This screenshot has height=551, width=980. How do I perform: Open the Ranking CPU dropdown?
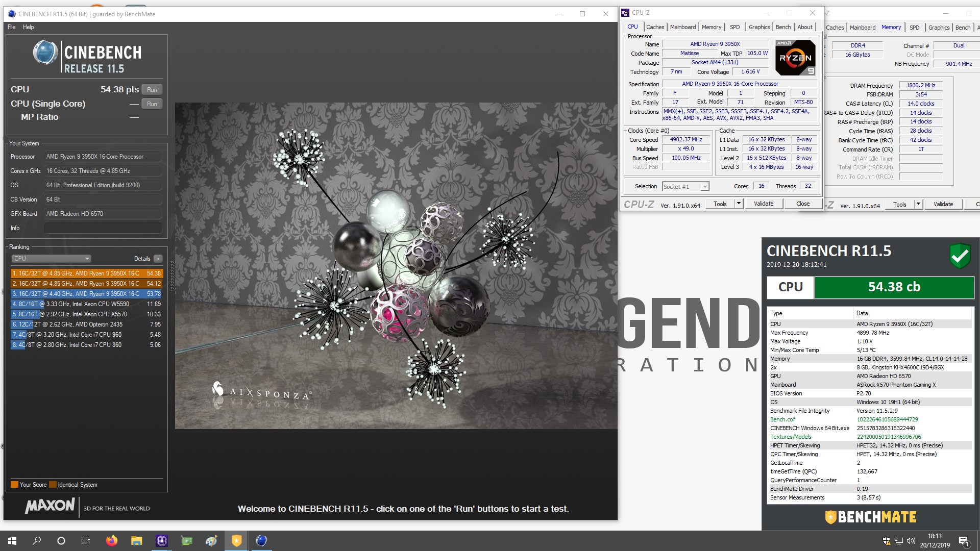tap(51, 259)
